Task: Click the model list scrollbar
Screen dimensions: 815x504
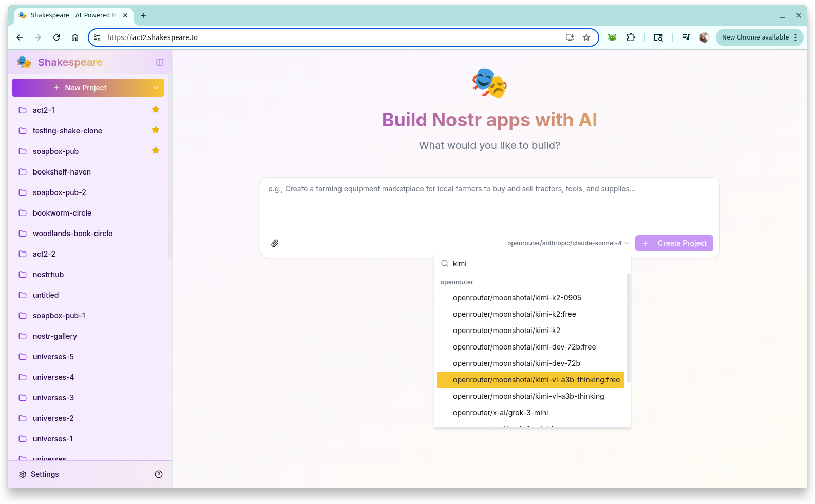Action: (x=628, y=328)
